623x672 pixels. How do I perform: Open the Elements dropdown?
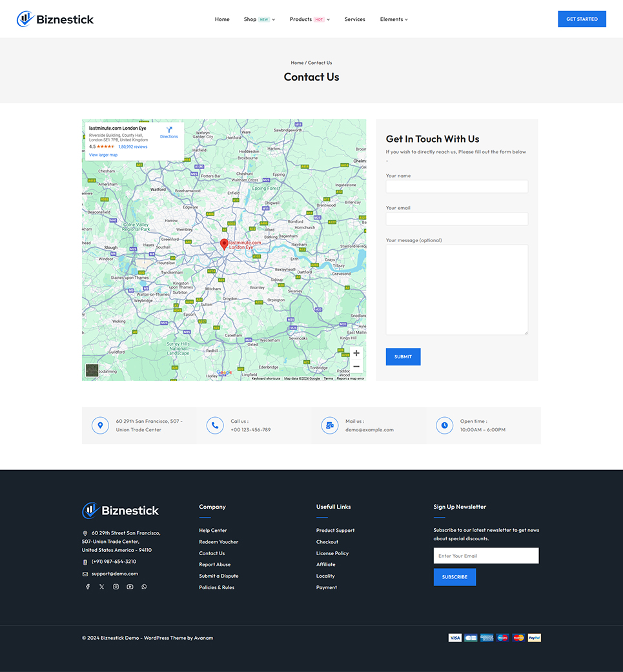(391, 19)
